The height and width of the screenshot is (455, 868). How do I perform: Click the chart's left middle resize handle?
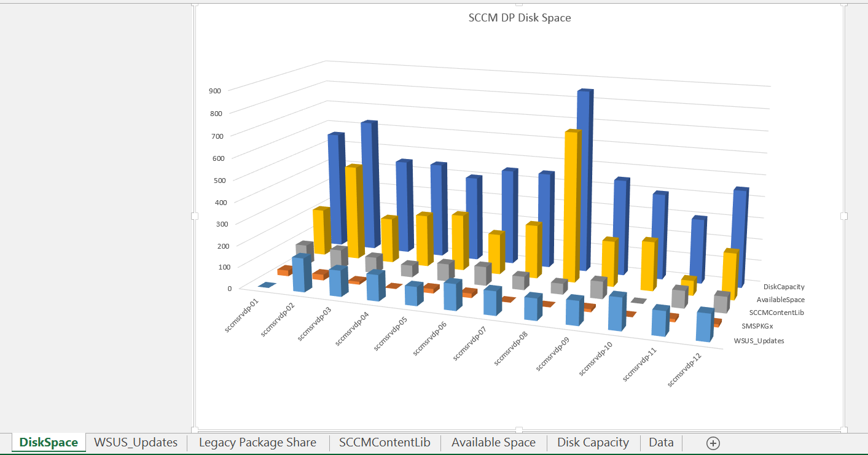[x=195, y=216]
